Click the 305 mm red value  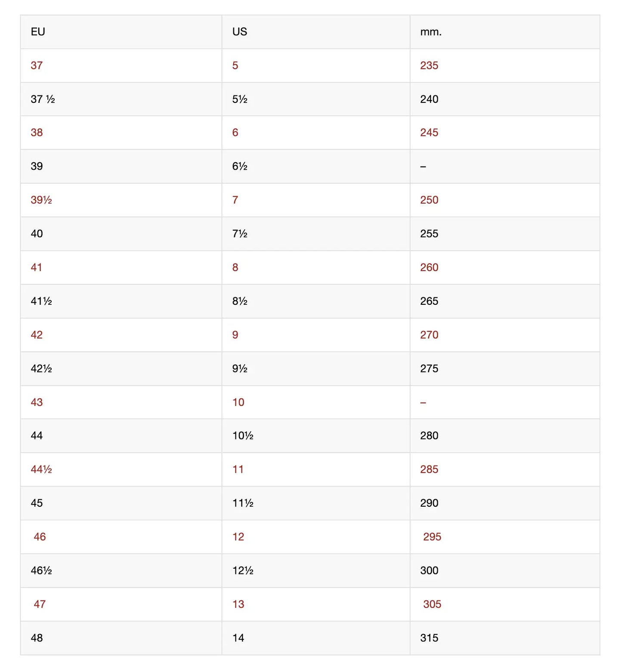point(432,604)
